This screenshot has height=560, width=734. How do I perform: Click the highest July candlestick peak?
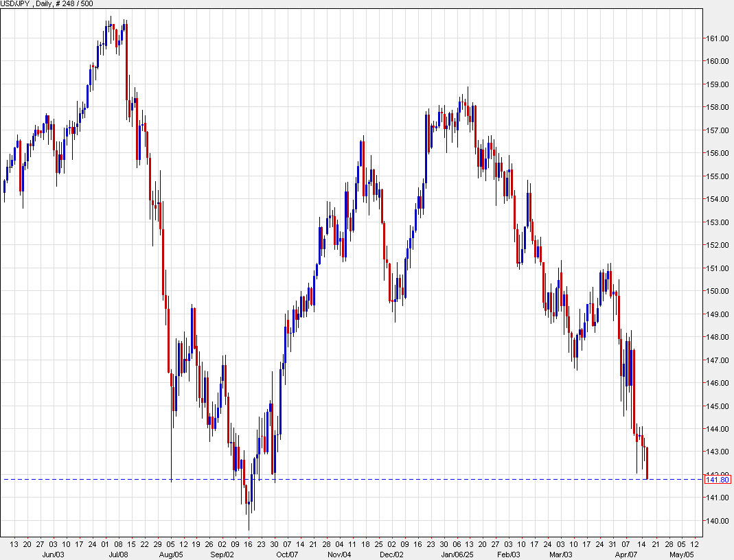110,21
